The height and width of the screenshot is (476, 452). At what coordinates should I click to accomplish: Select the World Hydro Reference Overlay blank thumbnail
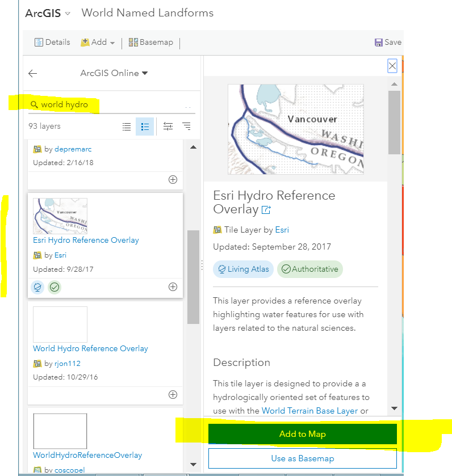(60, 325)
